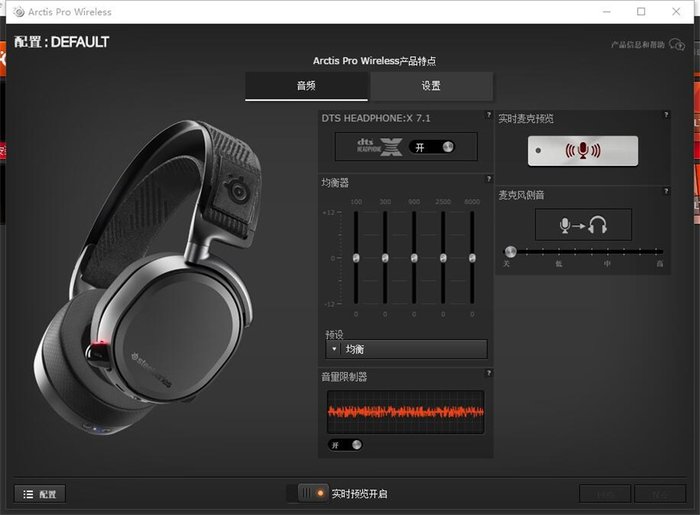Toggle the 音量限制器 switch
Viewport: 700px width, 515px height.
point(345,445)
